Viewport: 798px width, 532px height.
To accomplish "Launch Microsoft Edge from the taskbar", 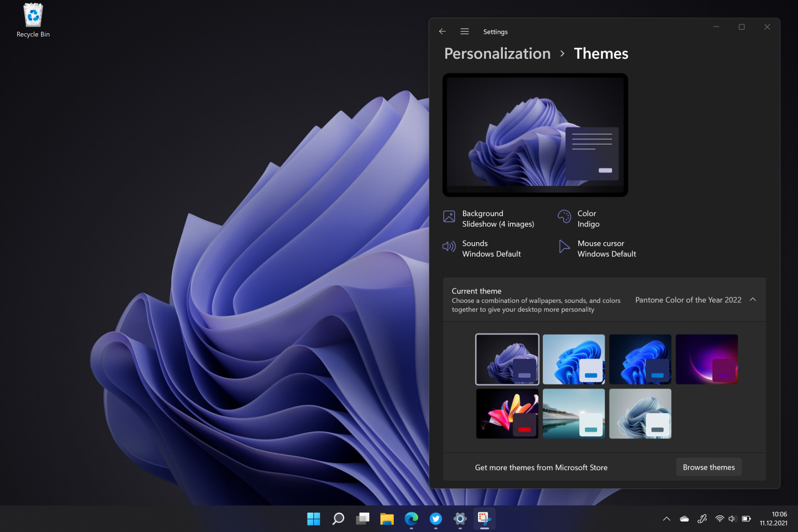I will [x=411, y=518].
